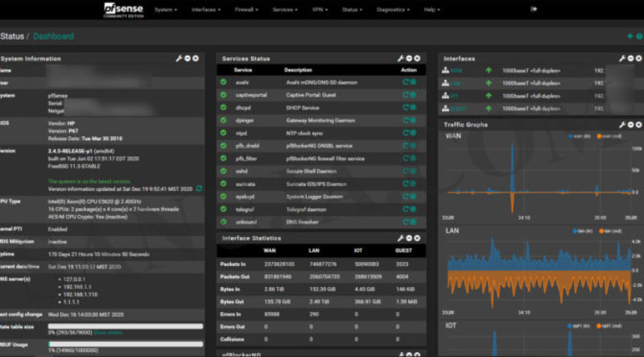Open the Firewall dropdown menu

[x=246, y=10]
